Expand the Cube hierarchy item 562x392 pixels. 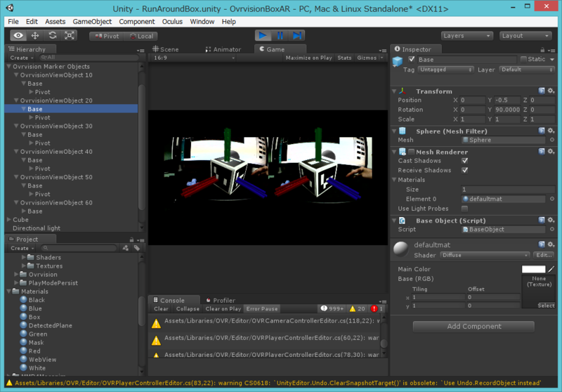(x=9, y=220)
